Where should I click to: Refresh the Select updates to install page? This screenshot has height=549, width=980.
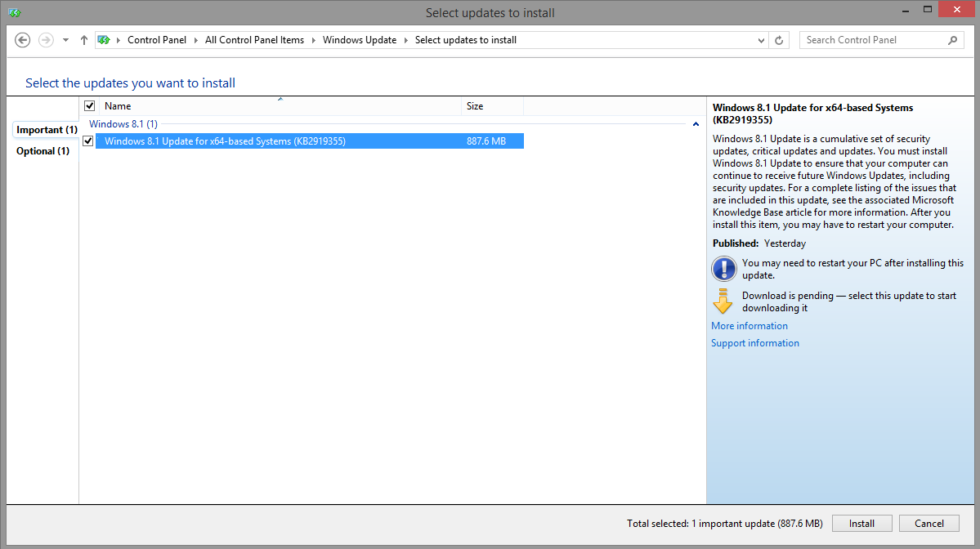coord(779,40)
